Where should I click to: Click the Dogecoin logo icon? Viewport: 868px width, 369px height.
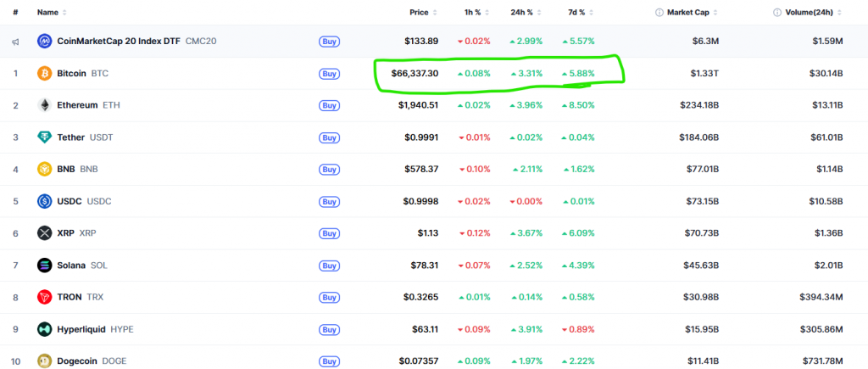pos(44,361)
